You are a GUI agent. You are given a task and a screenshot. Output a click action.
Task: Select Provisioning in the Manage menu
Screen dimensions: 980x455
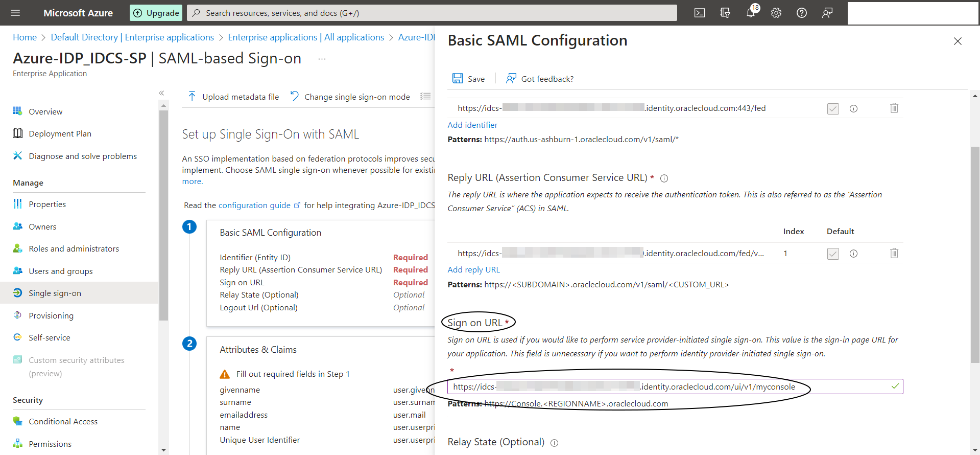51,315
